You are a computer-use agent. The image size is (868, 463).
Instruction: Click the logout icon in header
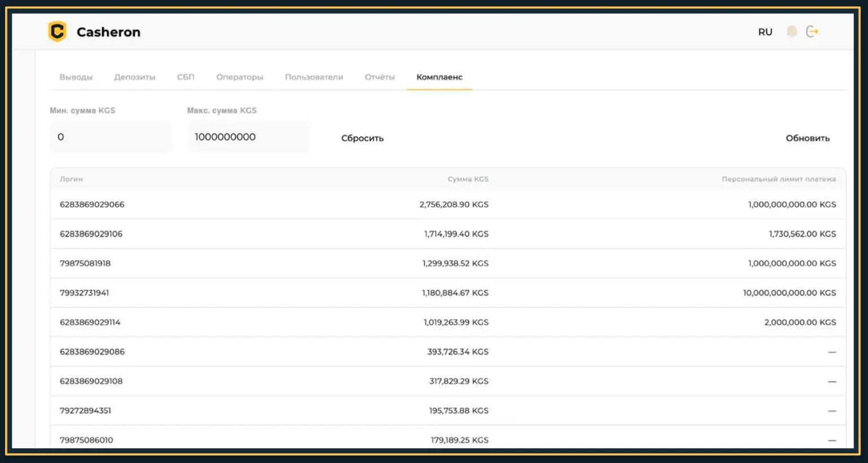[x=812, y=32]
